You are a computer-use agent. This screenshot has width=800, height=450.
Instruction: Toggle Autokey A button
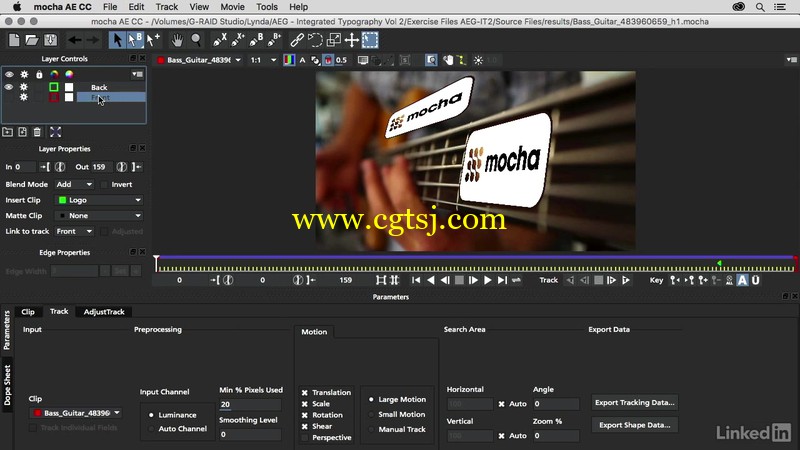pyautogui.click(x=742, y=280)
